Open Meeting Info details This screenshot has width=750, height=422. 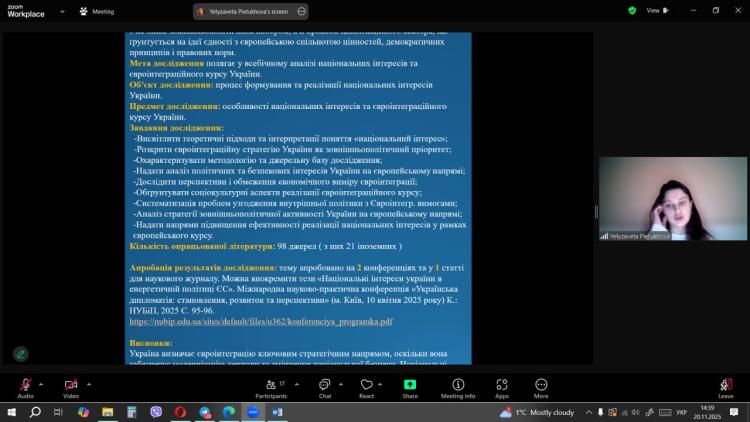click(458, 388)
